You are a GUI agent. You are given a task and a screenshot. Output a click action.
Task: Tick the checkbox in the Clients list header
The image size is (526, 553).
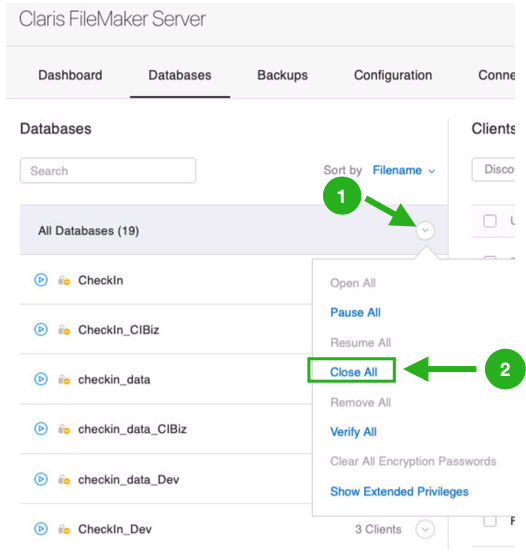pyautogui.click(x=490, y=221)
